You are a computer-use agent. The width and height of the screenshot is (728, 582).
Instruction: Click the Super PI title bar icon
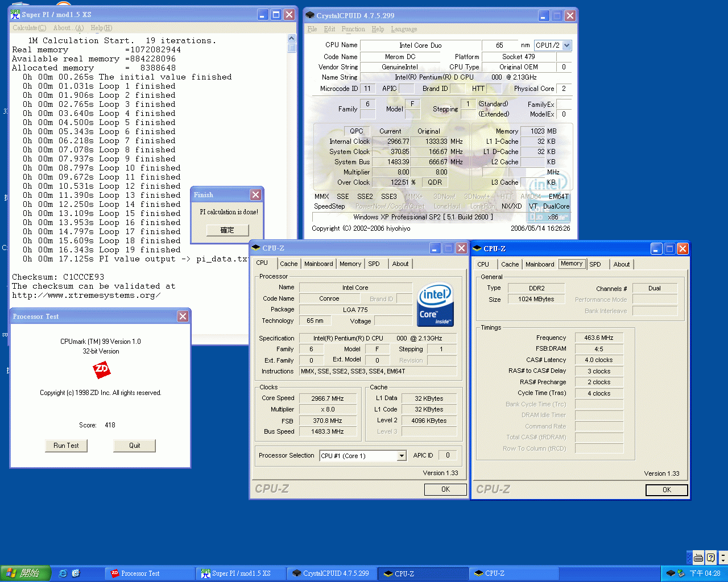[15, 14]
